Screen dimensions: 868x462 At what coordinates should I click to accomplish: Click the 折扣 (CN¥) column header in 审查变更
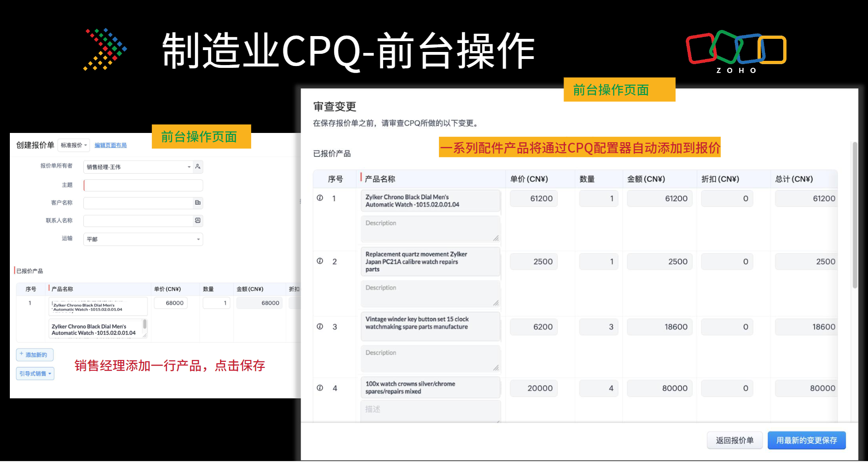pyautogui.click(x=720, y=179)
